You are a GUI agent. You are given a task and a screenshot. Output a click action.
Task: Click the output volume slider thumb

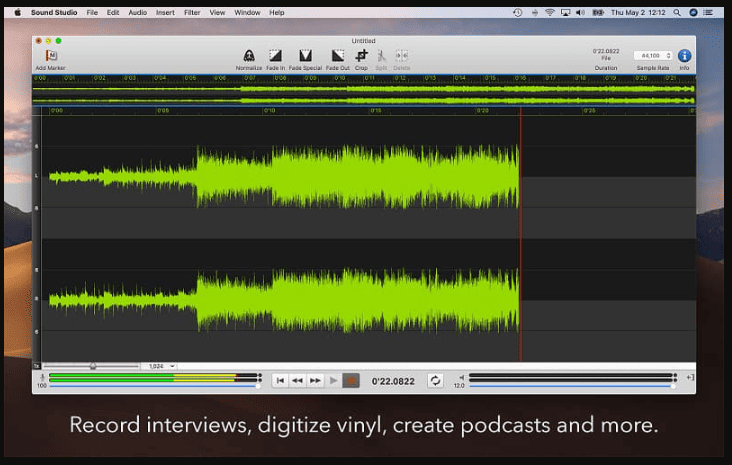673,386
